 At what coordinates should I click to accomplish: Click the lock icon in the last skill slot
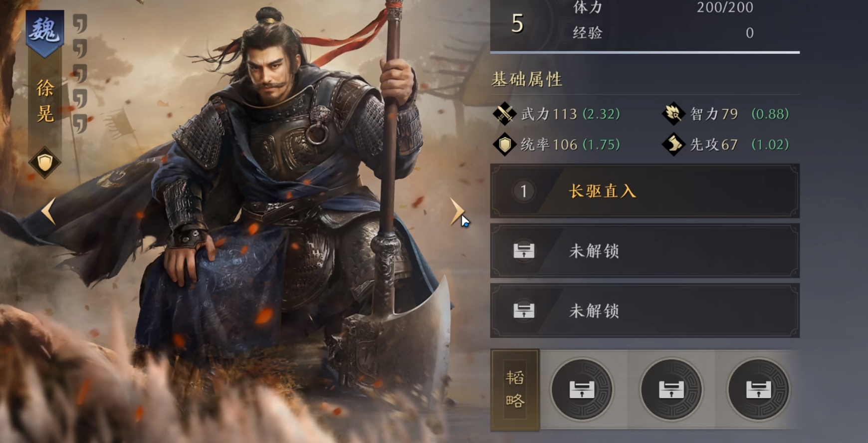(524, 311)
